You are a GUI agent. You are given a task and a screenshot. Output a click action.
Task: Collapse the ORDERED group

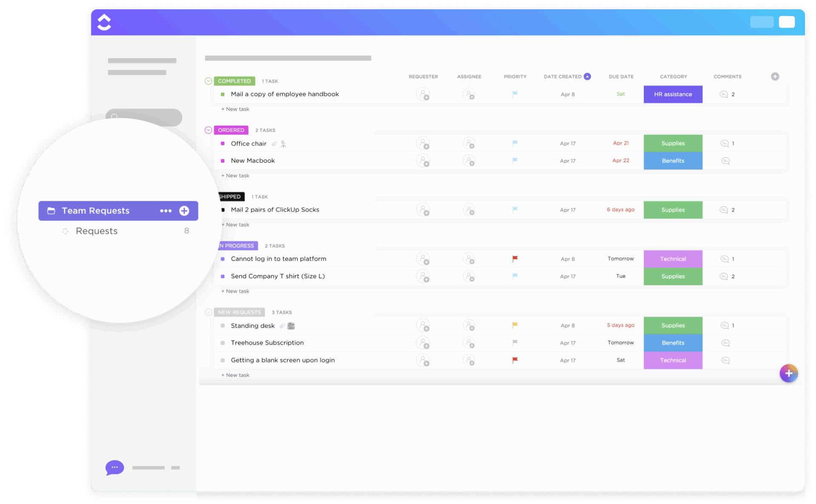point(208,130)
